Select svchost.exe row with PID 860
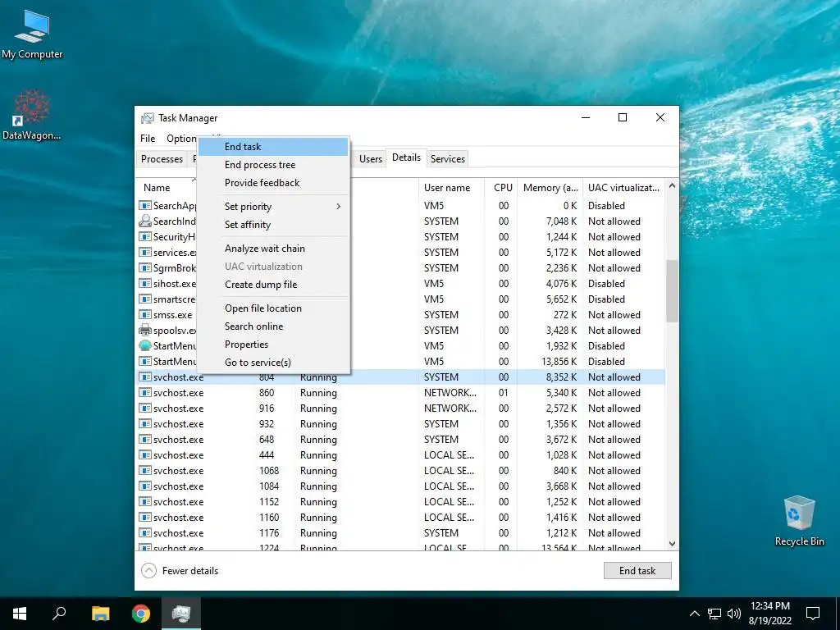 pos(400,393)
